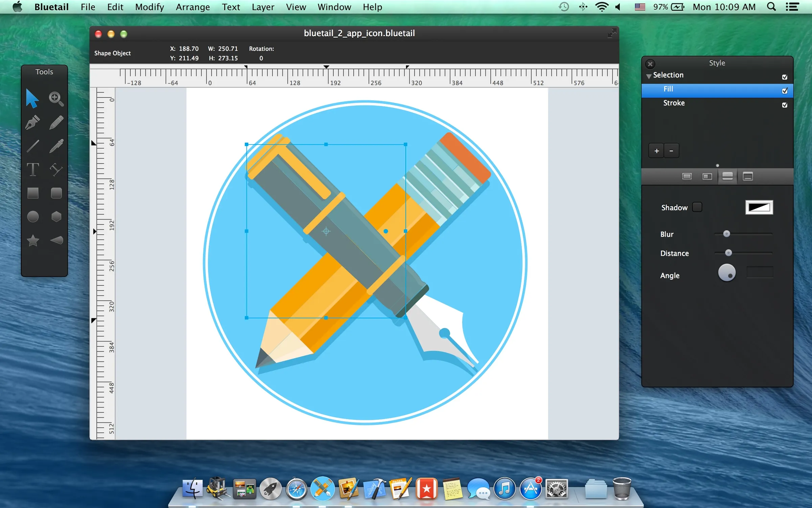Activate the Zoom tool
Screen dimensions: 812x508
pyautogui.click(x=56, y=98)
